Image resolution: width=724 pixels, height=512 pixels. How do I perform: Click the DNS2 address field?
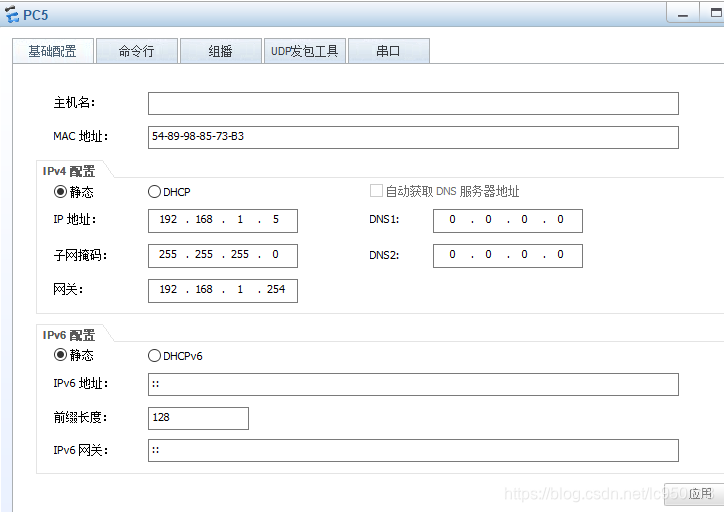click(508, 256)
